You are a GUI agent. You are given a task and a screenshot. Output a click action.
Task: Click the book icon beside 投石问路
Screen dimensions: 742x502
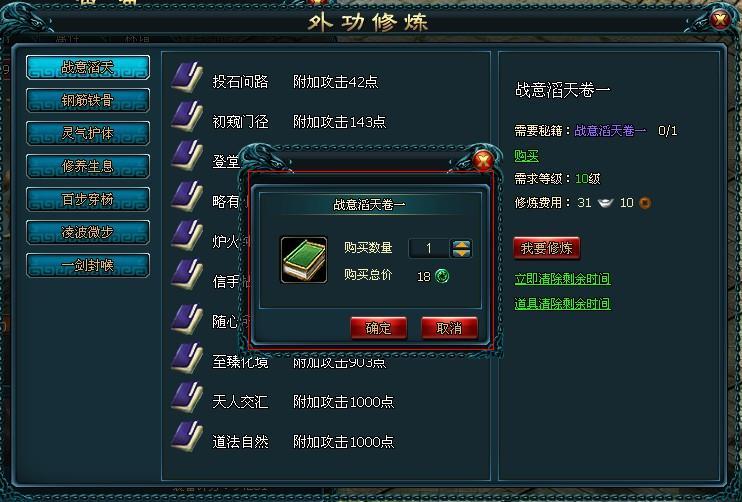click(187, 77)
